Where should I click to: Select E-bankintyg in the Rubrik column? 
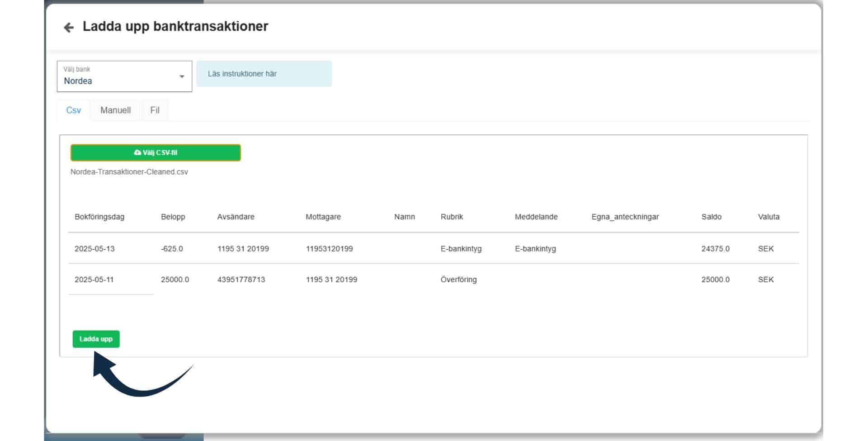point(461,249)
